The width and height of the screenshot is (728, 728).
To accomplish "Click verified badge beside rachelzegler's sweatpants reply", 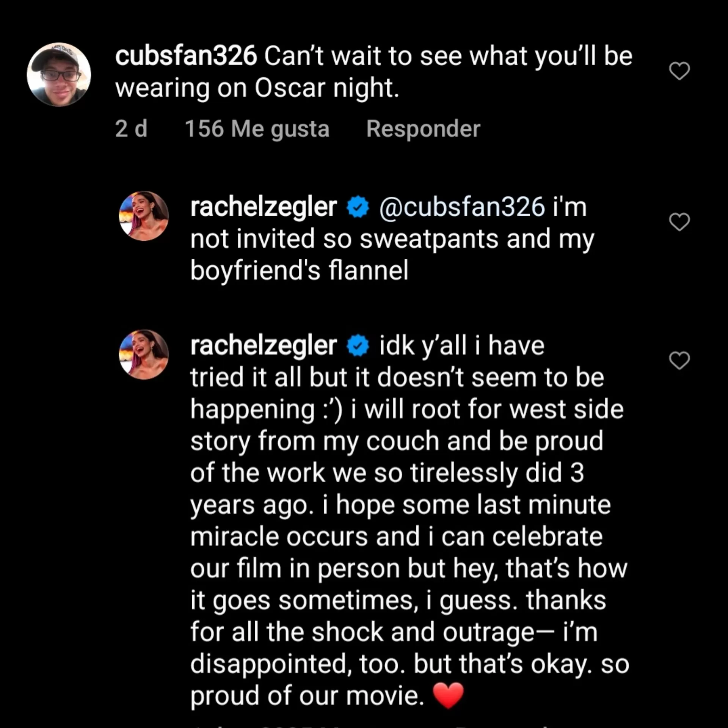I will tap(358, 207).
